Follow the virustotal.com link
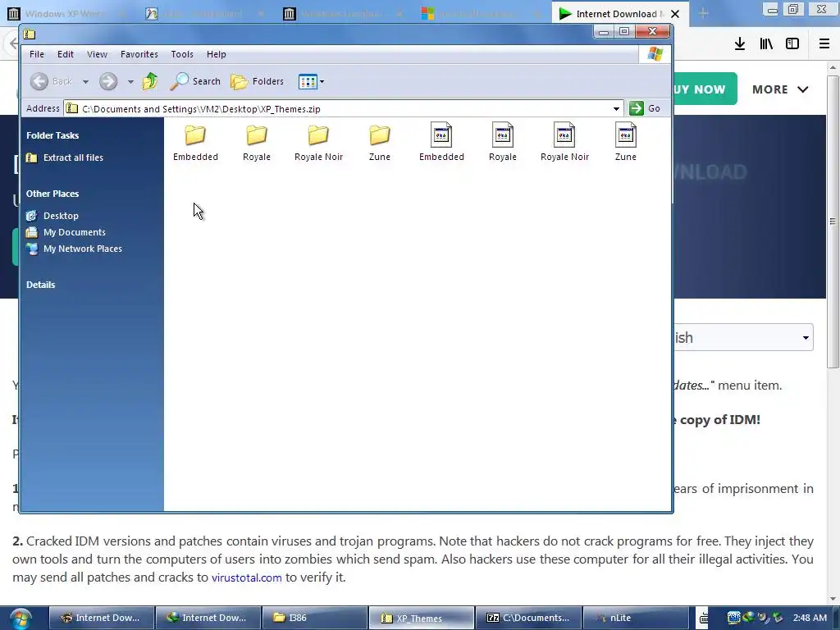Viewport: 840px width, 630px height. coord(246,577)
